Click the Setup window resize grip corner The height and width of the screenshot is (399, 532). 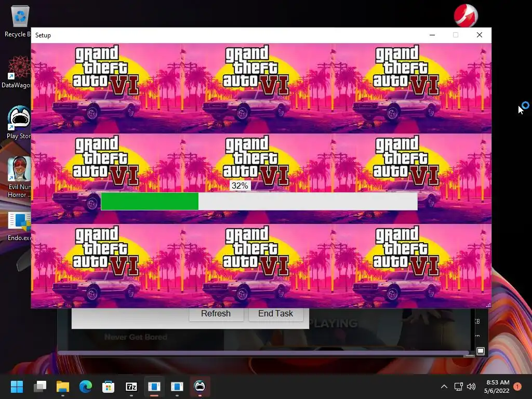488,305
